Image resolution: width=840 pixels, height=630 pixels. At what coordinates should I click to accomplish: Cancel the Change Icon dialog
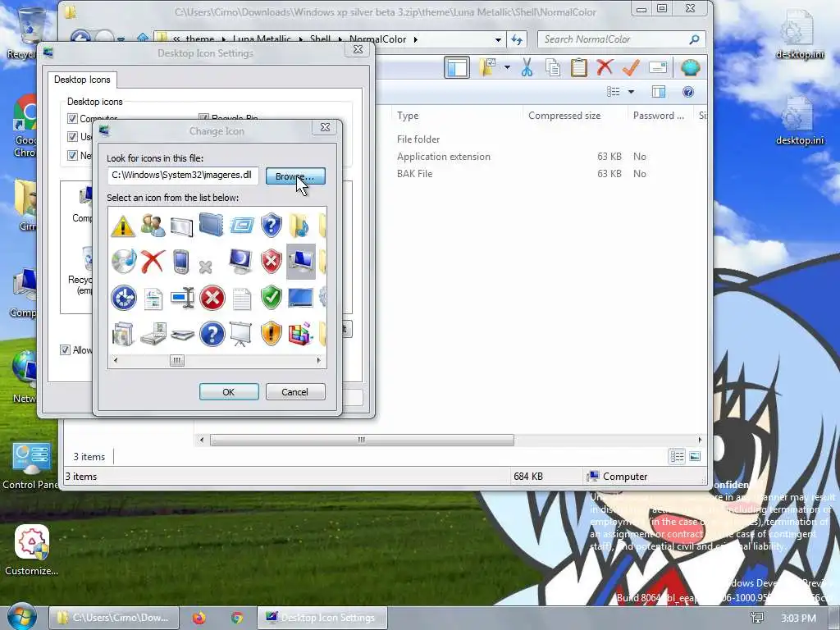click(x=295, y=391)
